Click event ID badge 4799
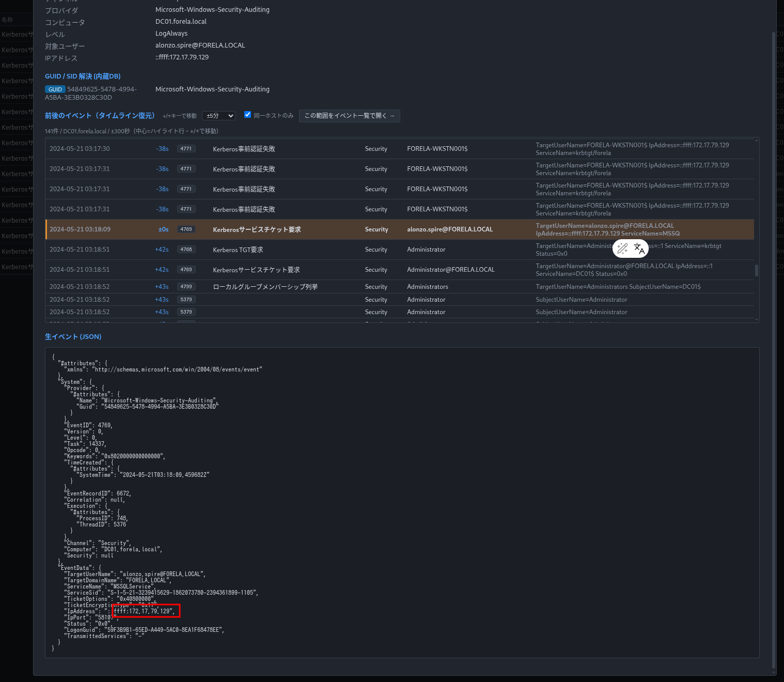This screenshot has height=682, width=784. pos(186,287)
